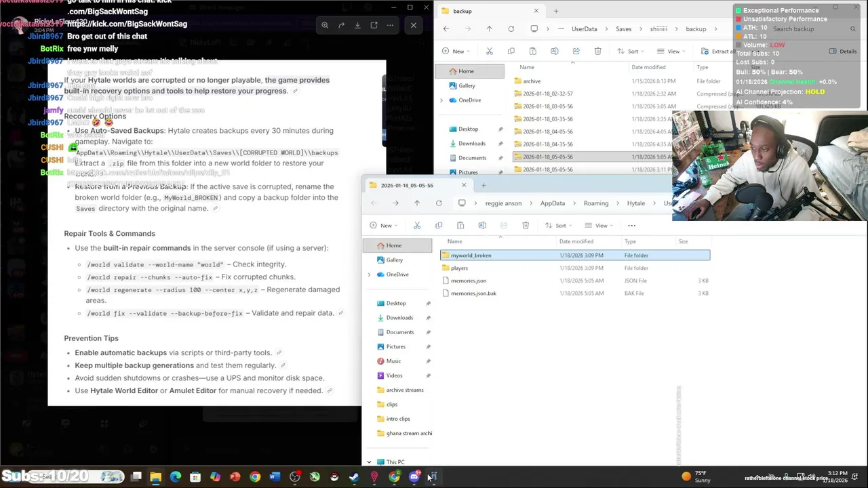868x488 pixels.
Task: Refresh the backup Explorer window
Action: (511, 28)
